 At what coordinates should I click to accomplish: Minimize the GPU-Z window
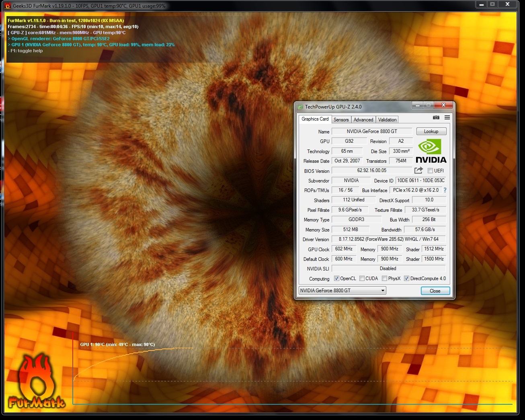pyautogui.click(x=418, y=105)
